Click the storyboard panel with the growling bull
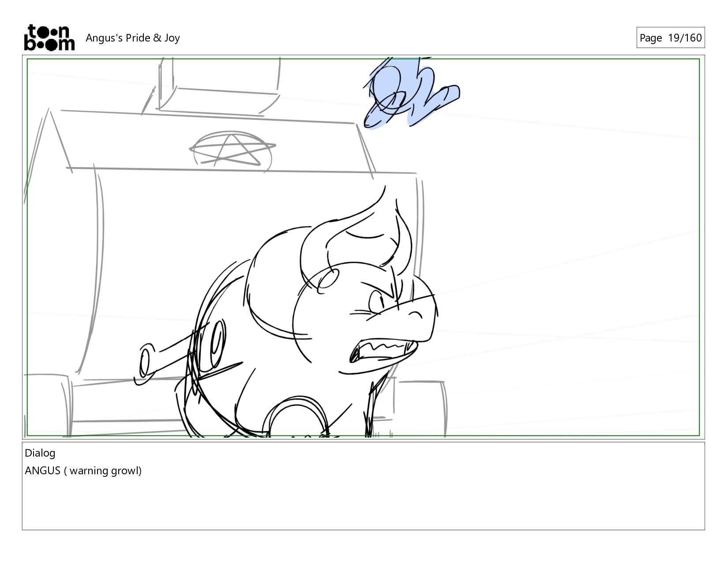 [x=363, y=247]
